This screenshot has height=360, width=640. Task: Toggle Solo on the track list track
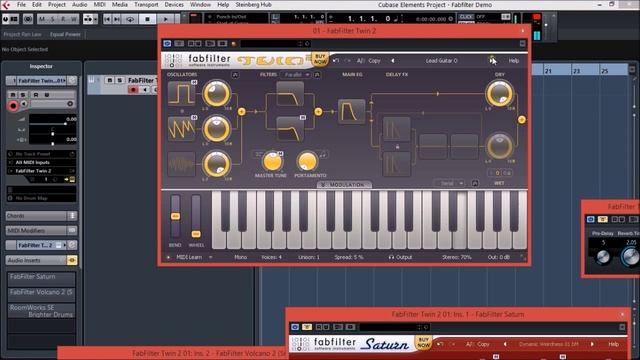click(x=119, y=80)
